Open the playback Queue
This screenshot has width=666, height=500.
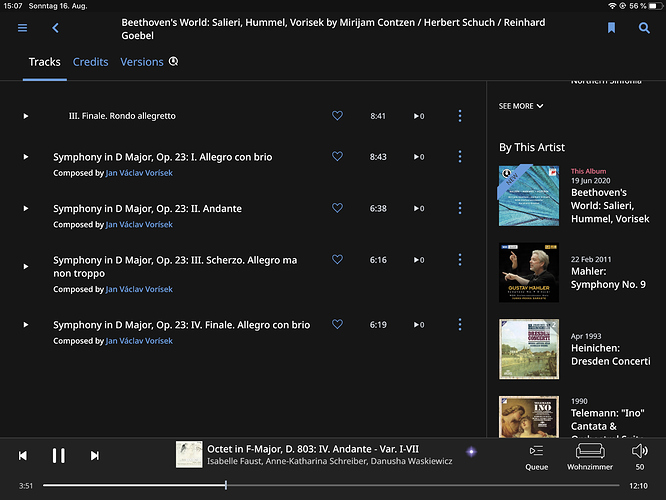tap(536, 457)
